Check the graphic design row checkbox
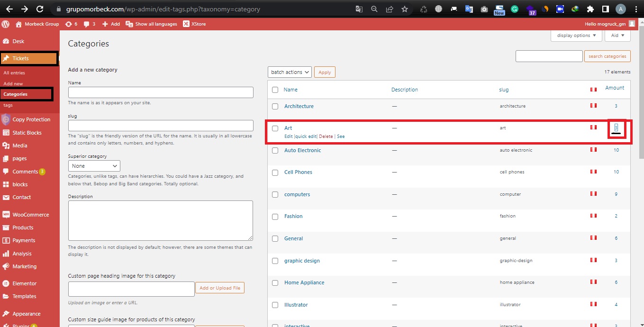The width and height of the screenshot is (644, 327). pyautogui.click(x=275, y=261)
